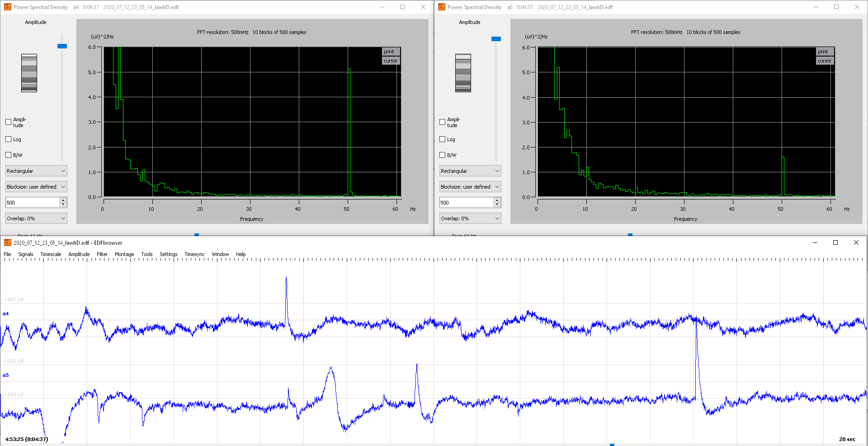Open the Montage menu
Image resolution: width=868 pixels, height=446 pixels.
tap(124, 254)
